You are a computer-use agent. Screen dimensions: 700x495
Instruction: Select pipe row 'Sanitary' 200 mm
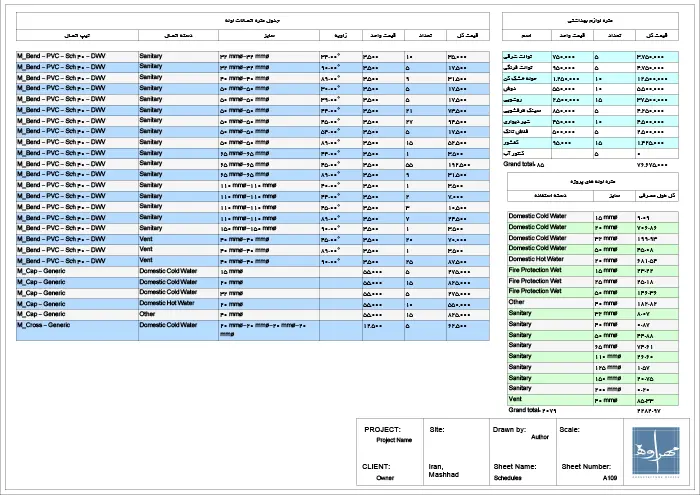(593, 389)
